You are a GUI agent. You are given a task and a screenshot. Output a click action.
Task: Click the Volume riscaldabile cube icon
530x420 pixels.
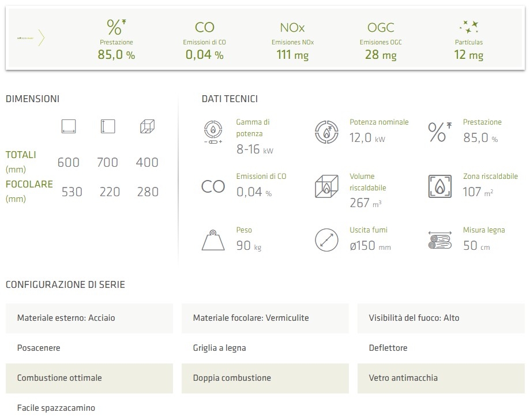(326, 186)
